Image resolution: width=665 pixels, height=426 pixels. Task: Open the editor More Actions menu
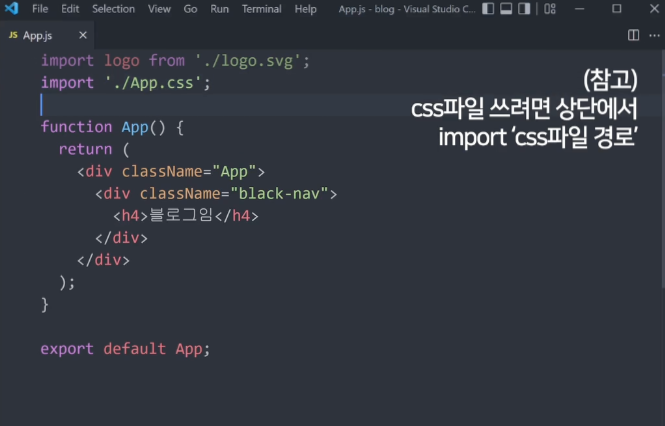tap(654, 35)
